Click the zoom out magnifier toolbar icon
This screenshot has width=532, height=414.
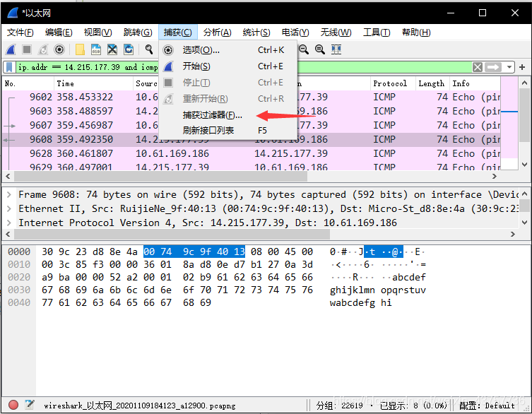(x=304, y=50)
